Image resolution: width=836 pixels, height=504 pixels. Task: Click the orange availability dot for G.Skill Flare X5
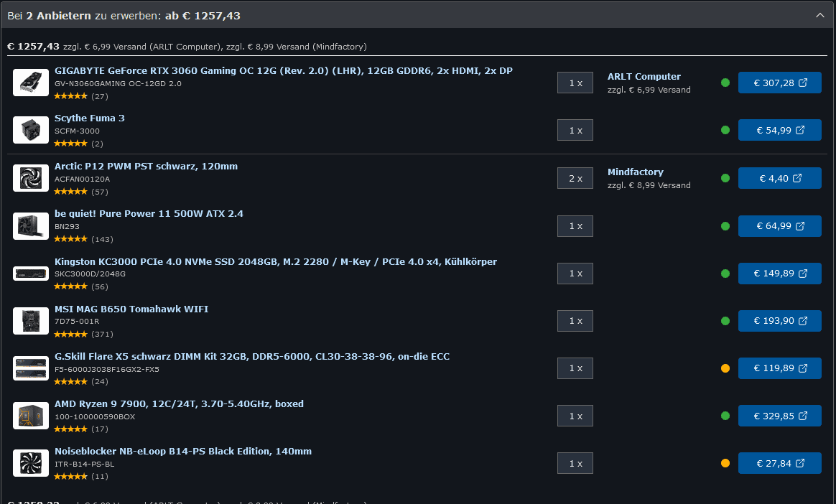(725, 368)
